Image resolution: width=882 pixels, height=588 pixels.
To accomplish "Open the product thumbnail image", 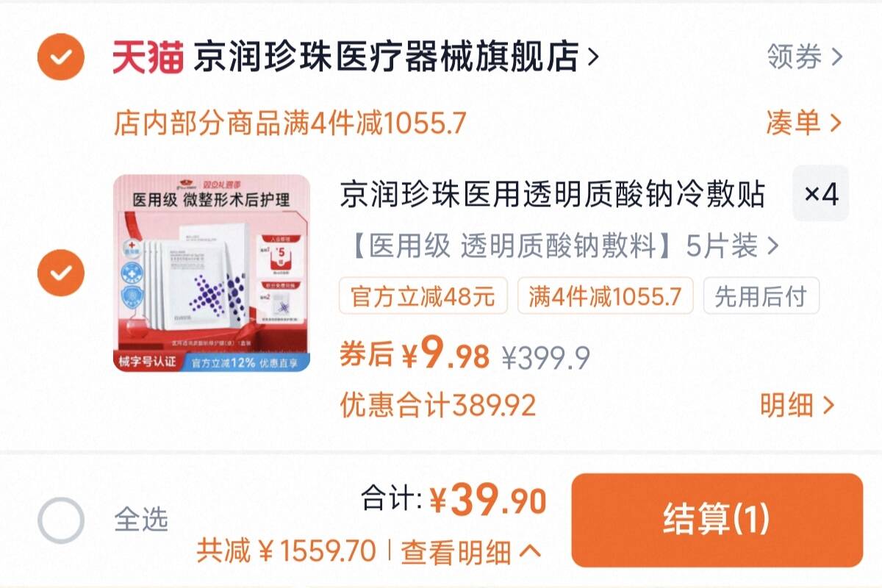I will pos(212,273).
